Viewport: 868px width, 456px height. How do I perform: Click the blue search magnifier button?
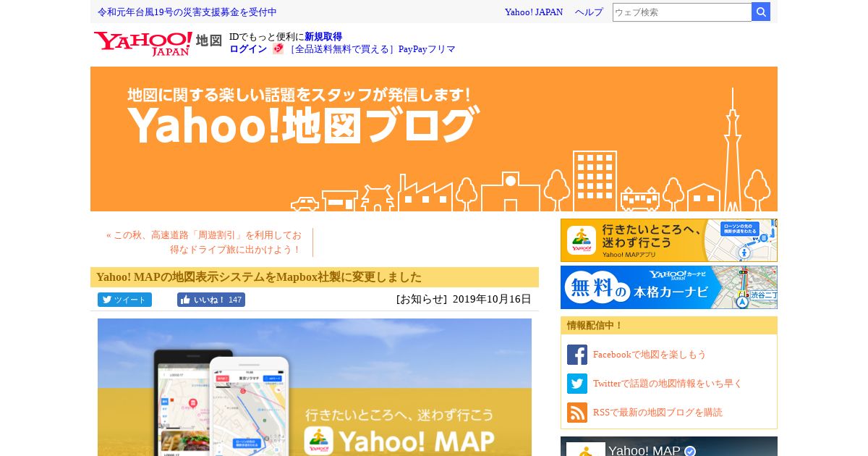(761, 12)
